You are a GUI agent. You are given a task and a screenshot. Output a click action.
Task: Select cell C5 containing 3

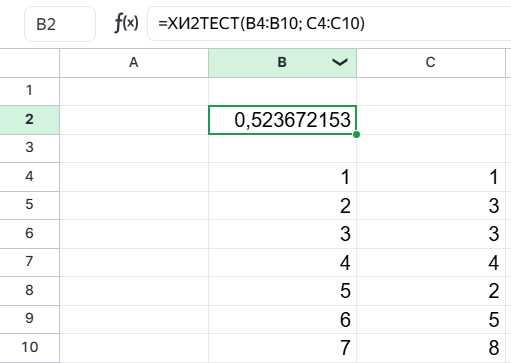pos(431,205)
